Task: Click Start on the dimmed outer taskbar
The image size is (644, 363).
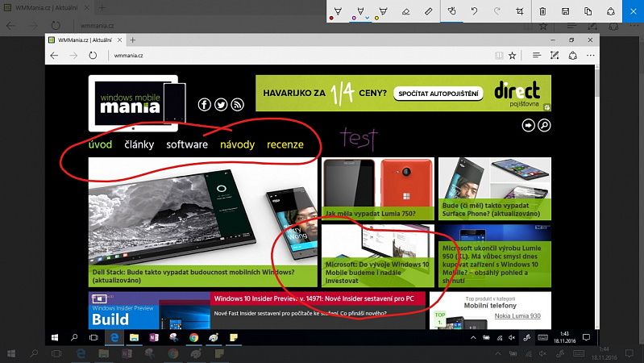Action: tap(11, 354)
